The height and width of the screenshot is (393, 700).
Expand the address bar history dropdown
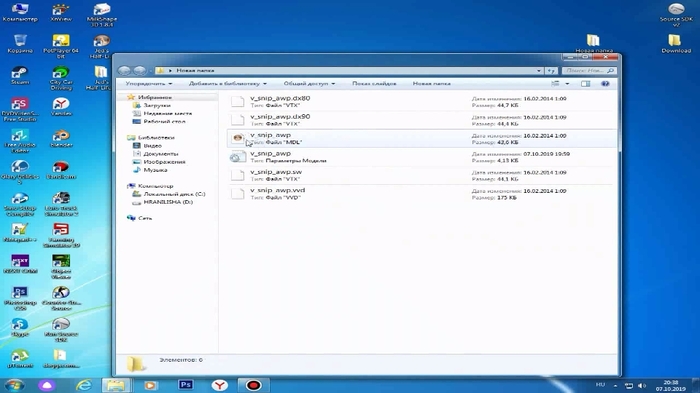click(539, 71)
